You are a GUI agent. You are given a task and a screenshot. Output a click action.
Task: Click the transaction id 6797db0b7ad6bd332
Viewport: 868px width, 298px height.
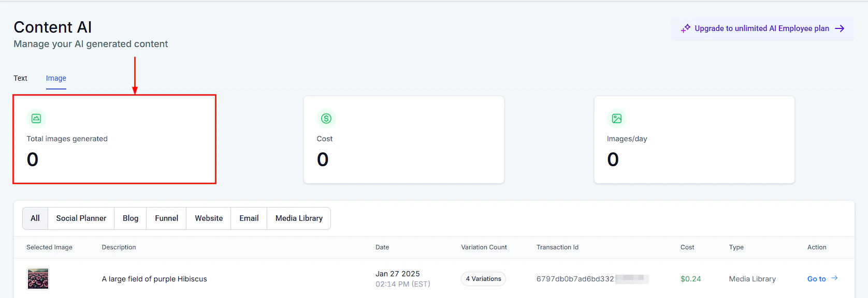click(575, 279)
